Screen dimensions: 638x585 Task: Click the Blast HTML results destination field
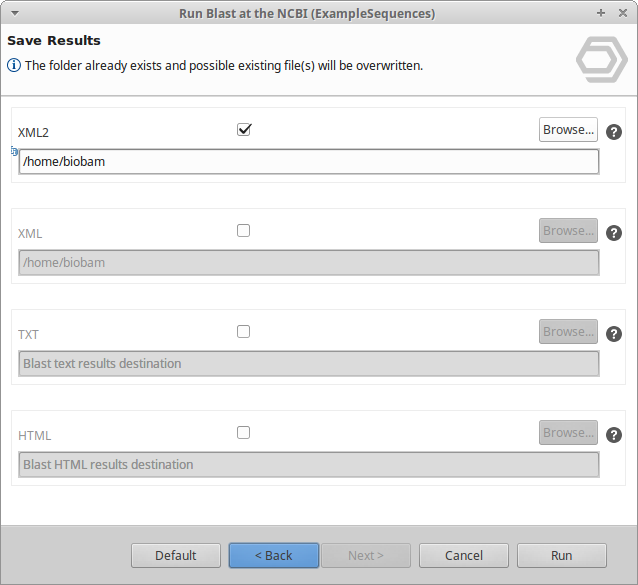309,465
